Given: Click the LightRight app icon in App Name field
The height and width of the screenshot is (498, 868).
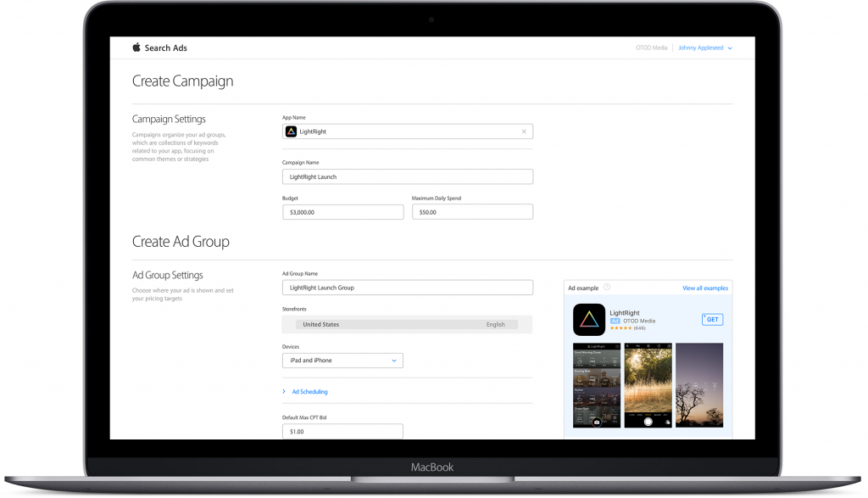Looking at the screenshot, I should 292,131.
